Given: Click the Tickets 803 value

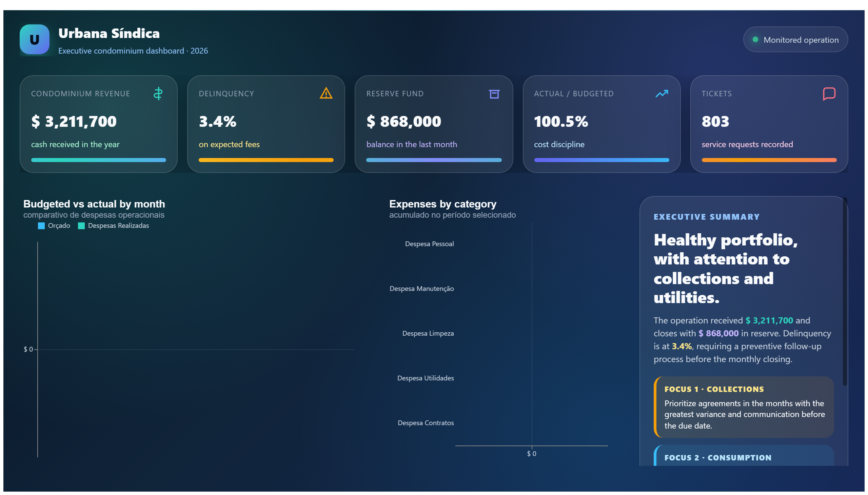Looking at the screenshot, I should tap(715, 121).
